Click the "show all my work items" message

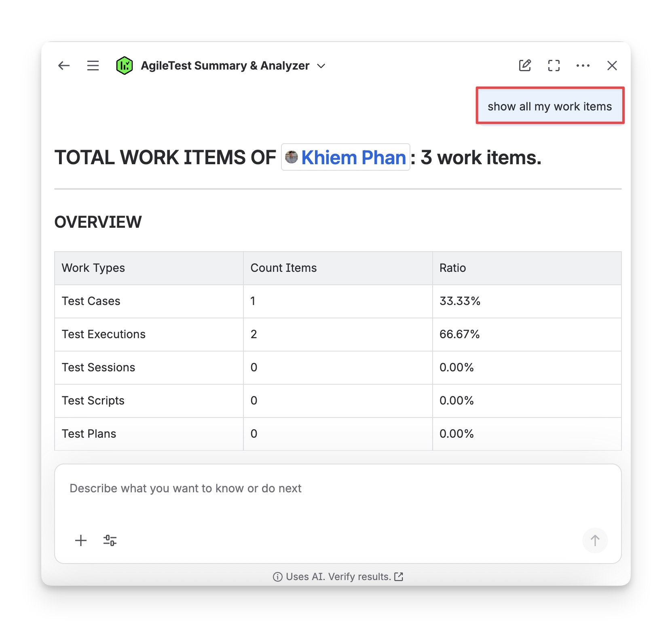click(549, 106)
